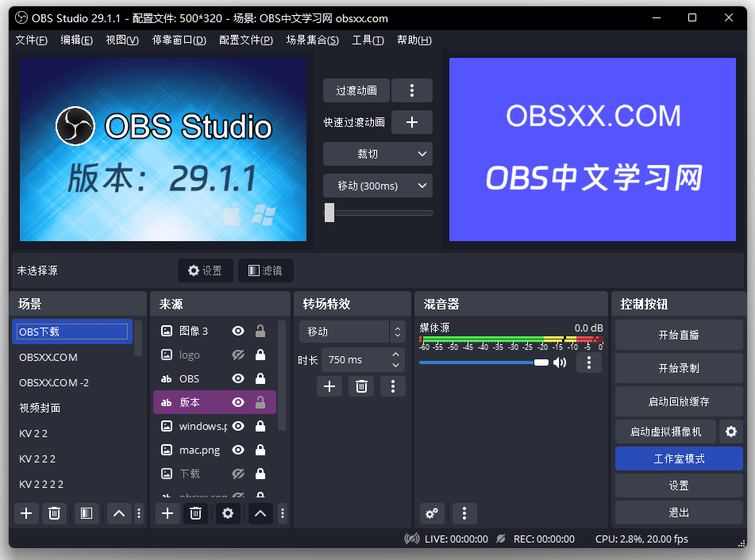755x560 pixels.
Task: Toggle lock on mac.png source
Action: 260,450
